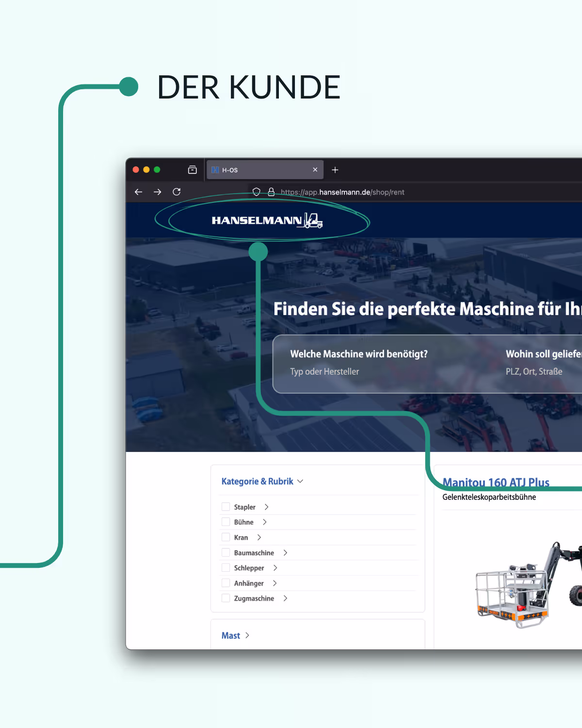Check the Bühne checkbox
Viewport: 582px width, 728px height.
[226, 522]
